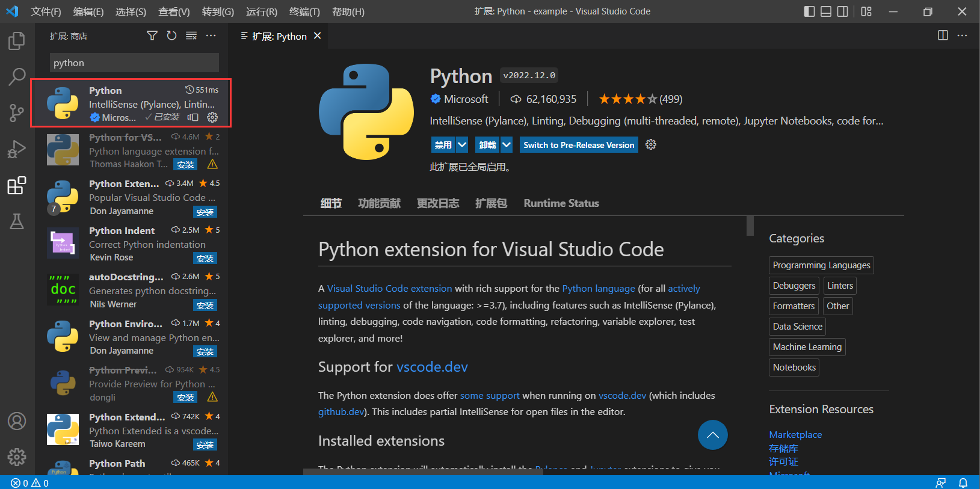This screenshot has height=489, width=980.
Task: Switch to the Runtime Status tab
Action: (561, 203)
